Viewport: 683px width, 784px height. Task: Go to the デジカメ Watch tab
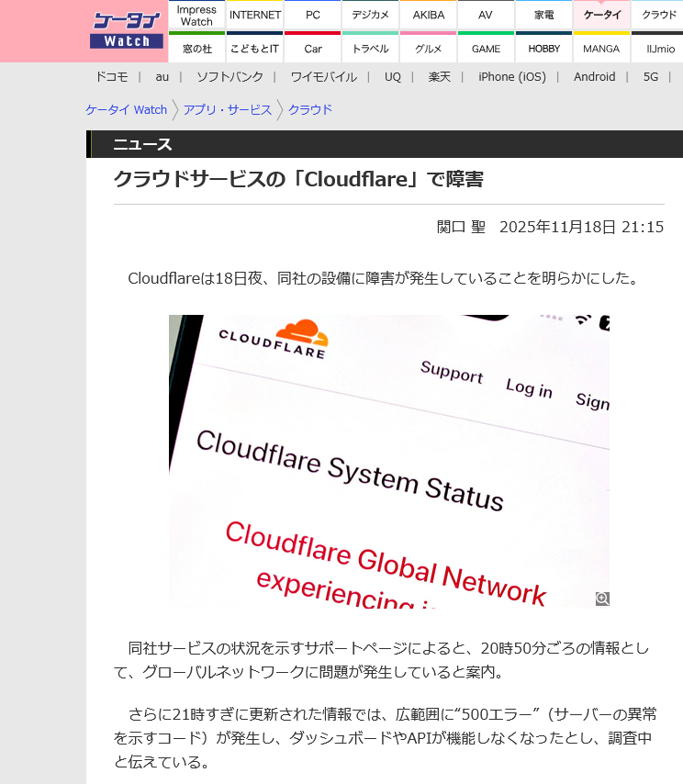pos(370,16)
